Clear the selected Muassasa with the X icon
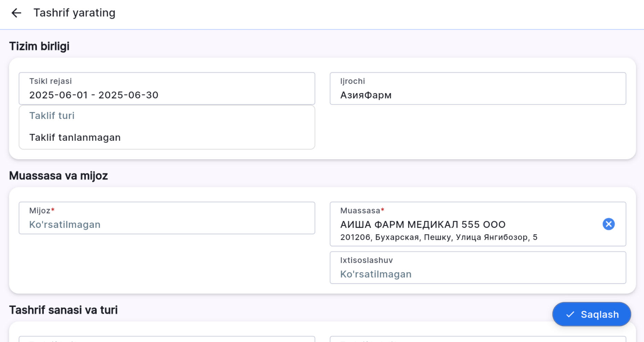644x342 pixels. [x=608, y=224]
